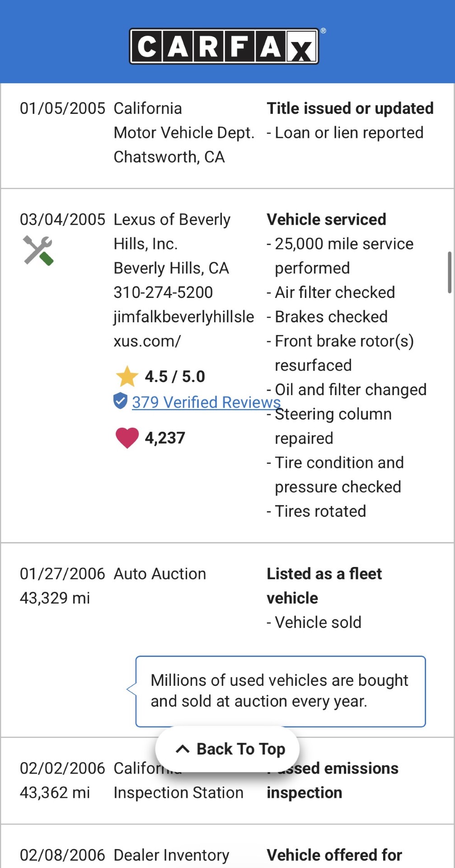Select the Title issued or updated heading

pos(350,108)
